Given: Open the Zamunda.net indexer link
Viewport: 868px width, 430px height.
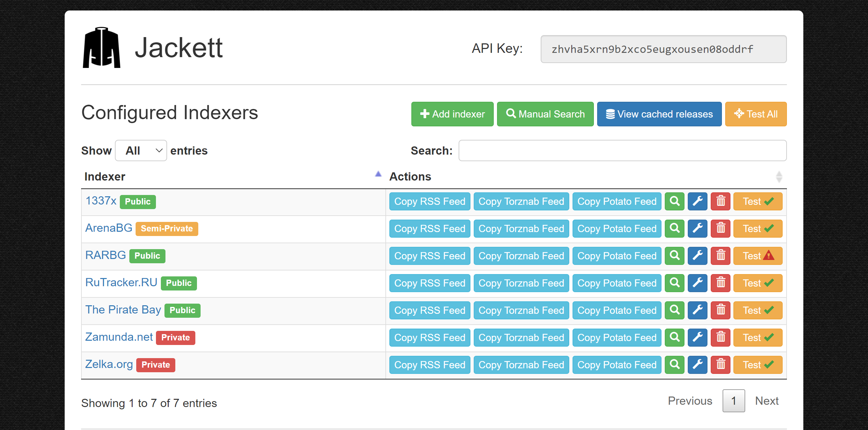Looking at the screenshot, I should pyautogui.click(x=119, y=337).
